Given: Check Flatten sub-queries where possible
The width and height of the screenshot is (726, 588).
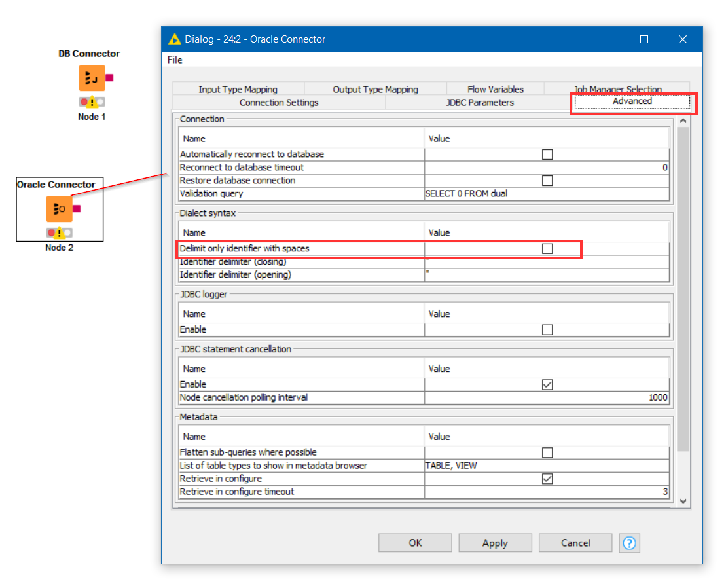Looking at the screenshot, I should [547, 452].
